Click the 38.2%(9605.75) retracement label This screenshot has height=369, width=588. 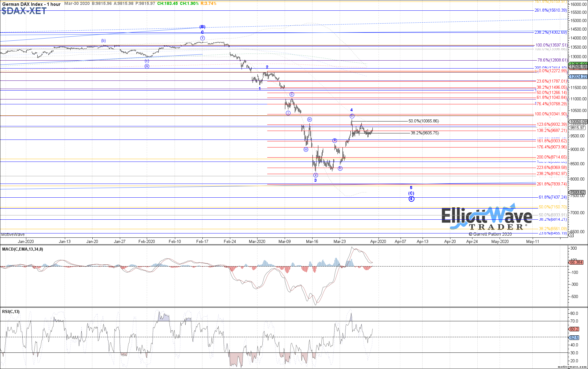(425, 133)
